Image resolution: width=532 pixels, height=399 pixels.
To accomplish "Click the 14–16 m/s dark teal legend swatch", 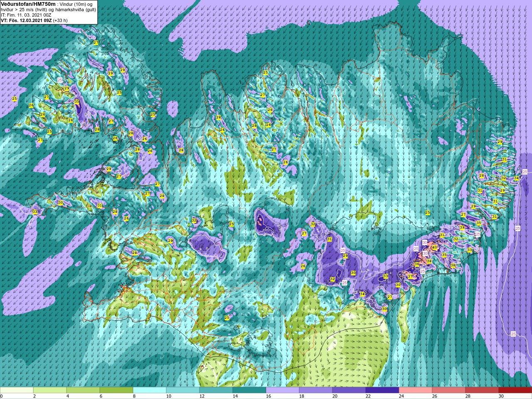I will 249,390.
